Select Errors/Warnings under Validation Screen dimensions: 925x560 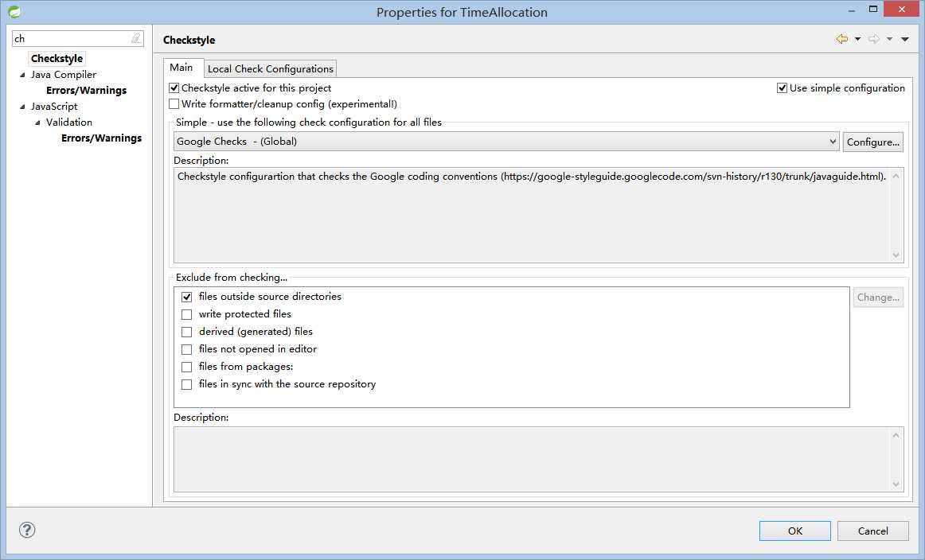(x=101, y=138)
